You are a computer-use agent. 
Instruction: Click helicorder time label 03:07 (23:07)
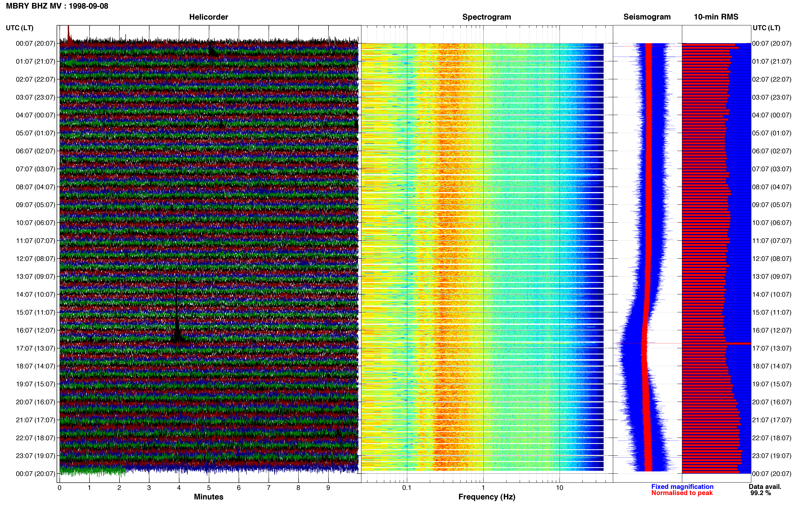click(x=35, y=97)
